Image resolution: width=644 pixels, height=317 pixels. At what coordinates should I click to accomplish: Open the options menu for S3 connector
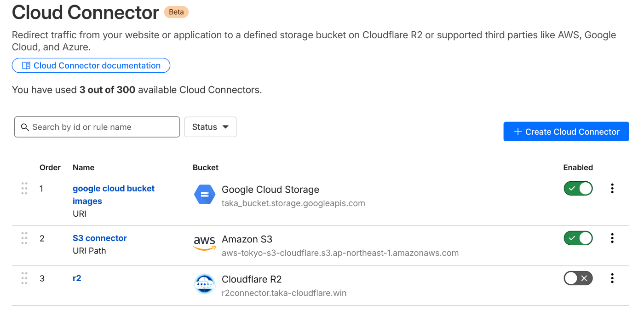tap(612, 238)
